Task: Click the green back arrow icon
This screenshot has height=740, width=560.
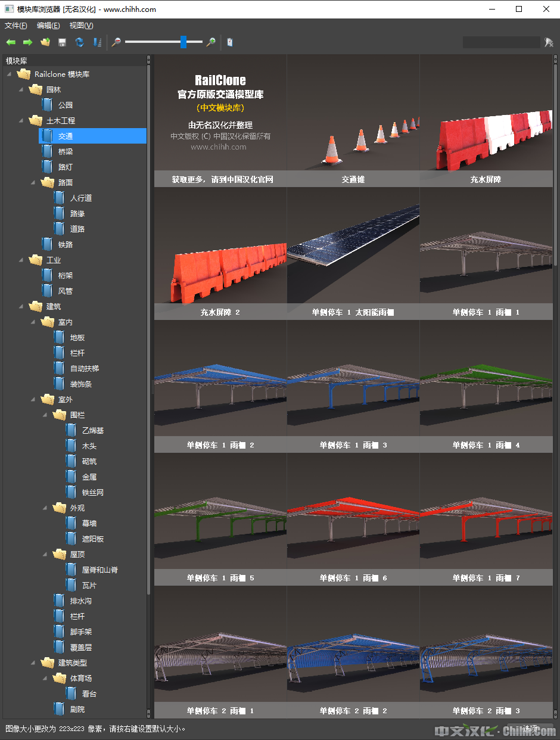Action: pos(11,42)
